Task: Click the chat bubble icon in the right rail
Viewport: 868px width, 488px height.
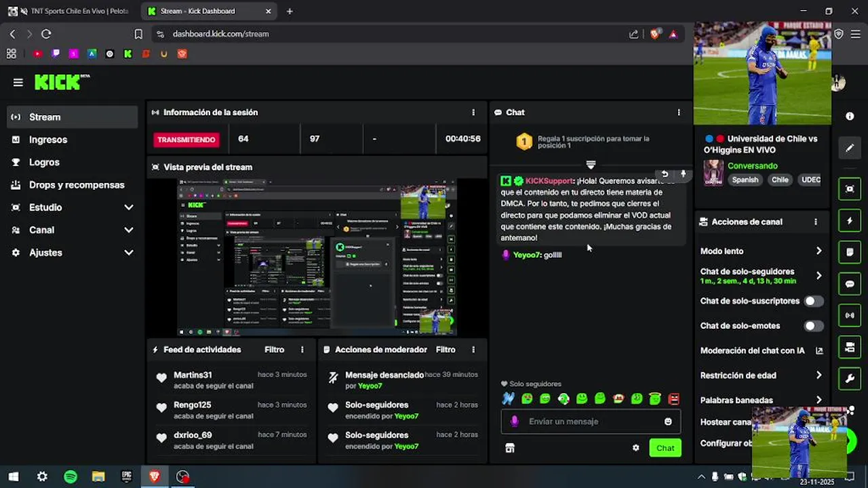Action: click(x=850, y=284)
